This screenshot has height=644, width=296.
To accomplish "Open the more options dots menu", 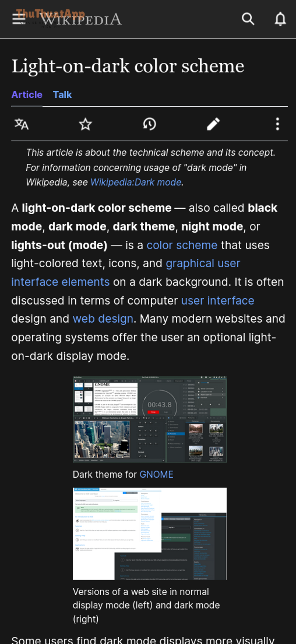I will 278,124.
